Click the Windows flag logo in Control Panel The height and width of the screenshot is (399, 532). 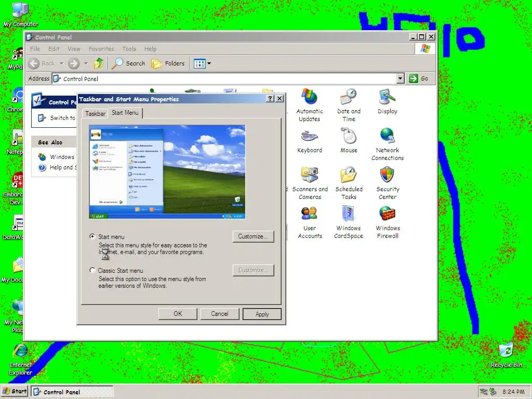coord(425,49)
